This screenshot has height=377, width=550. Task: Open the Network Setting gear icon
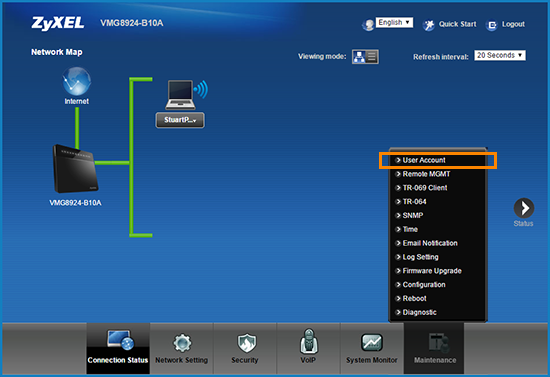(182, 343)
